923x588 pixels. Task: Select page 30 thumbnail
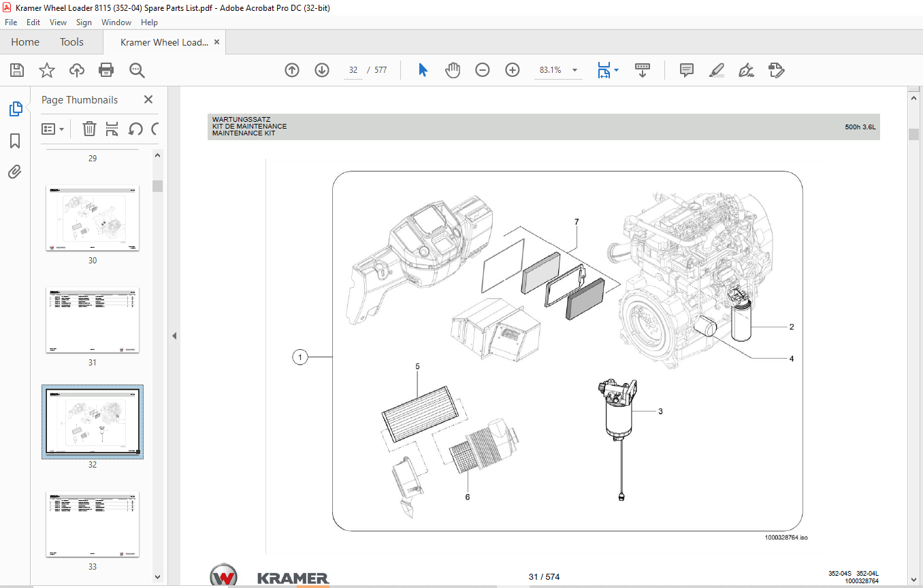(93, 218)
